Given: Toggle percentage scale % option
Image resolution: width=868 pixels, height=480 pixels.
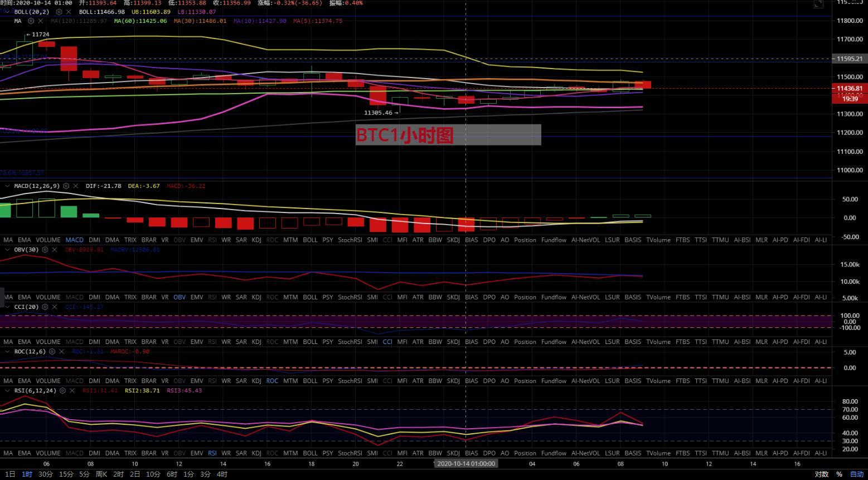Looking at the screenshot, I should point(839,474).
